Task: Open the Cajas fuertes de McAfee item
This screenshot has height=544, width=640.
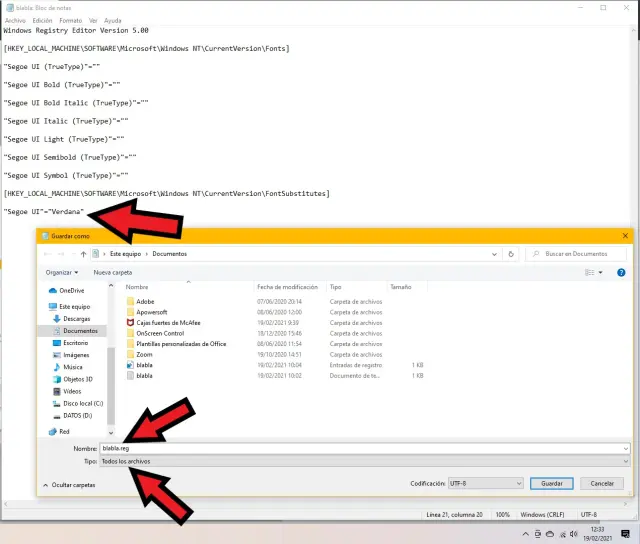Action: click(x=166, y=322)
